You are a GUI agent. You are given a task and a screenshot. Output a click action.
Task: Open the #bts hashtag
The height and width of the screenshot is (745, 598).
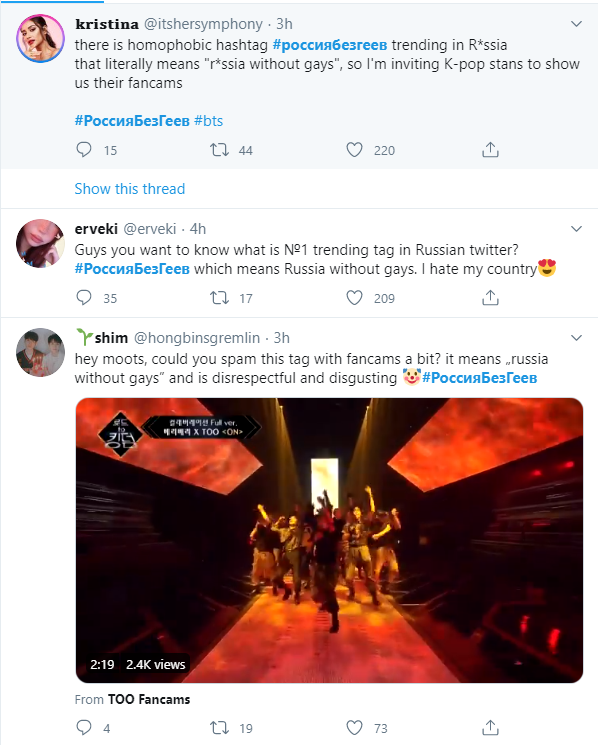pos(209,121)
